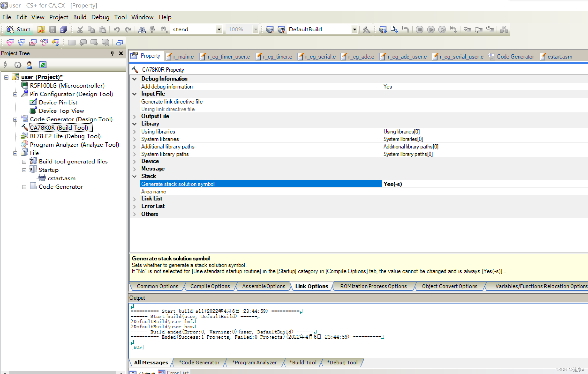Click the Build Project icon
The image size is (588, 374).
tap(270, 30)
